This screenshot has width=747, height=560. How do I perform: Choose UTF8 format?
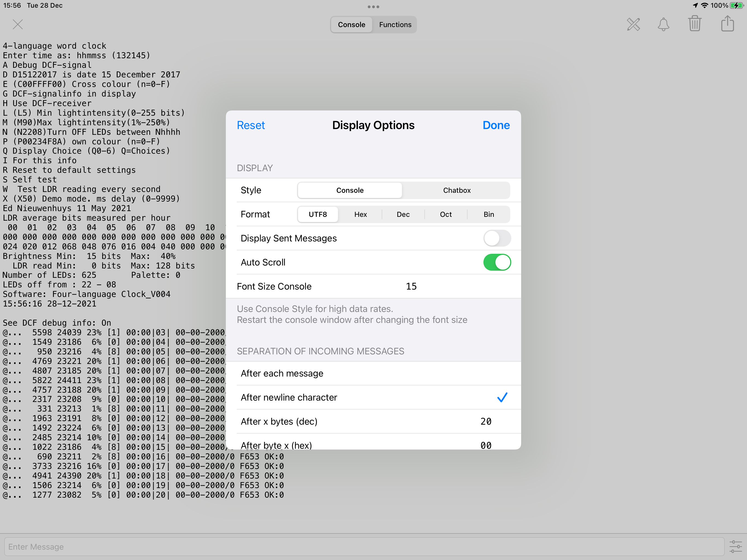(x=318, y=214)
